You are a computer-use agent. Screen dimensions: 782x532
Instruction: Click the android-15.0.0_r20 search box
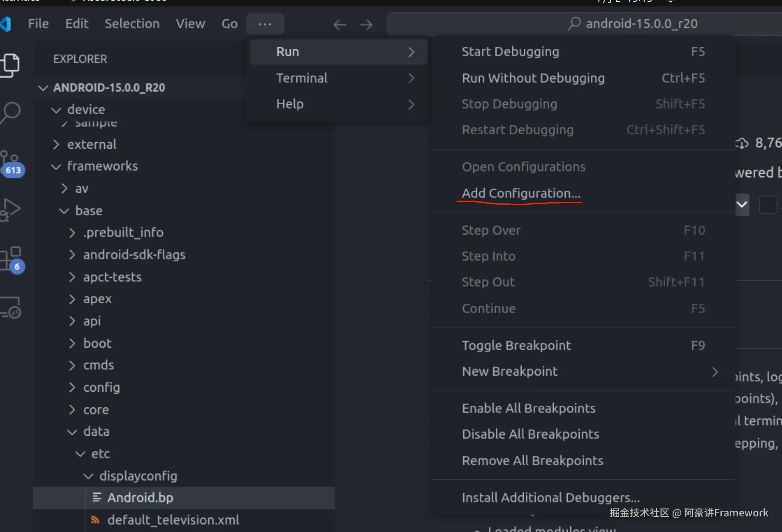(632, 24)
